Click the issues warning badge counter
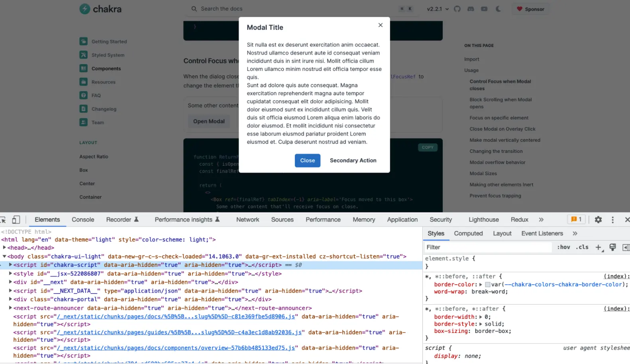Image resolution: width=630 pixels, height=364 pixels. pos(577,219)
